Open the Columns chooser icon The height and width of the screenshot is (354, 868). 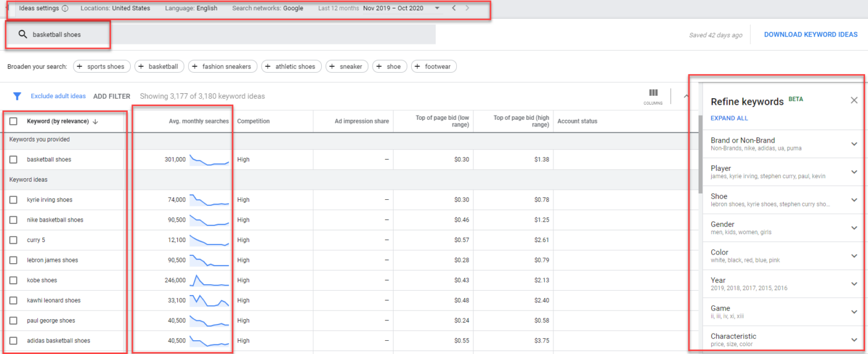point(653,95)
